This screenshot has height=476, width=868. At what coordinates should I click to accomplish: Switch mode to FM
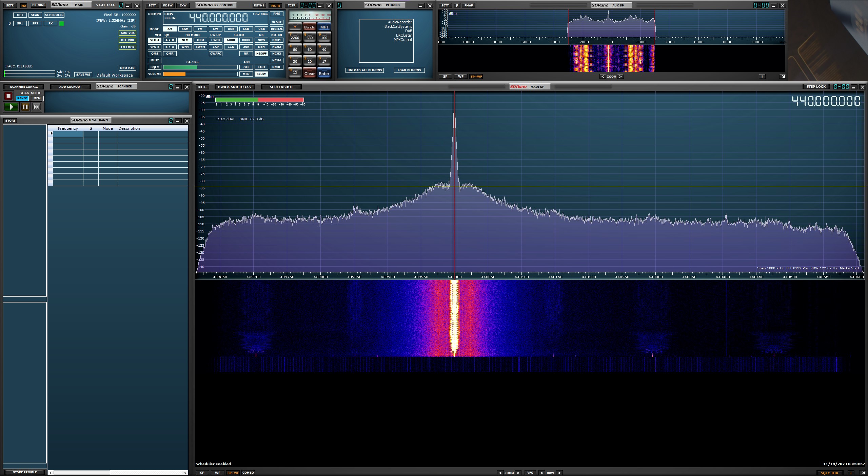[200, 29]
